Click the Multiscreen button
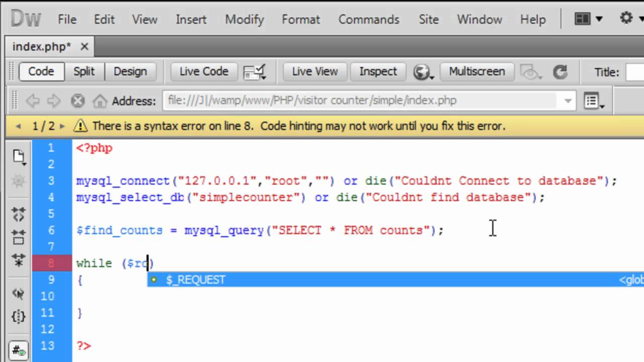 pyautogui.click(x=477, y=71)
